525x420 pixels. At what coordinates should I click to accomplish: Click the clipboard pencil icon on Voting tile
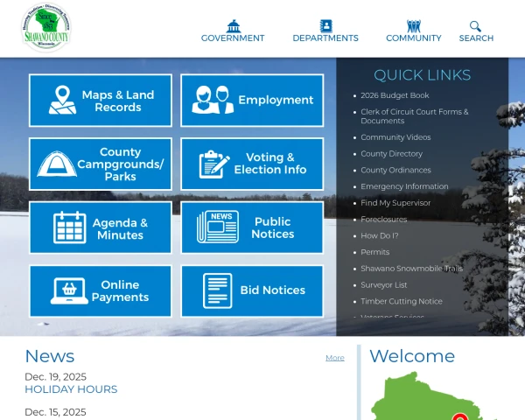click(x=214, y=164)
